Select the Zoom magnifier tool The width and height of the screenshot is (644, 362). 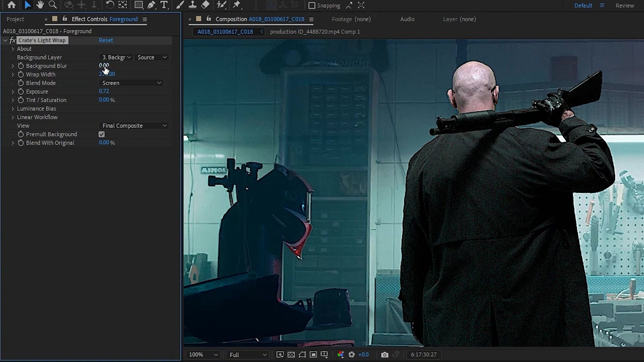tap(53, 5)
